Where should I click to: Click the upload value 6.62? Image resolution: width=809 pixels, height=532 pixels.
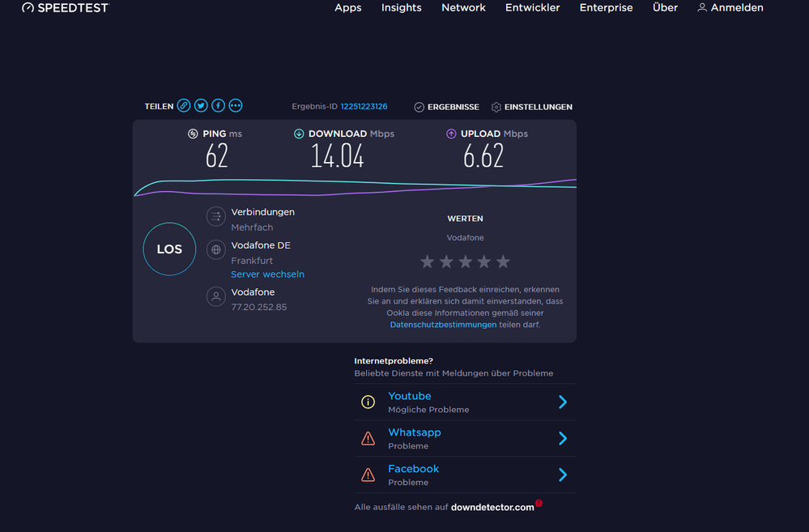click(x=483, y=155)
